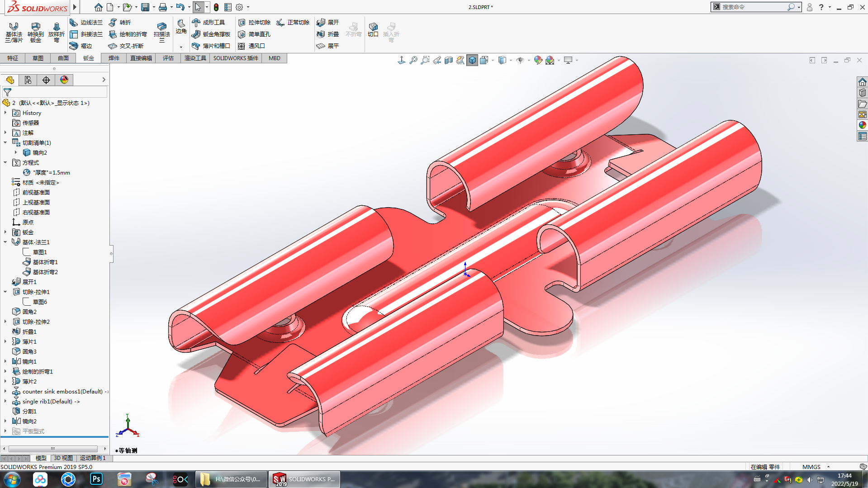Choose the Edge Flange (边线法兰) tool
Viewport: 868px width, 488px height.
(86, 22)
